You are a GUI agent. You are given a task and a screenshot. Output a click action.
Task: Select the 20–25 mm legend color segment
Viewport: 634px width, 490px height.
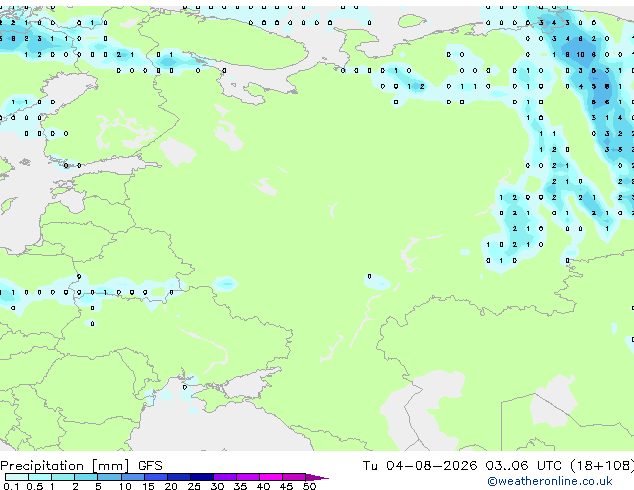[178, 477]
